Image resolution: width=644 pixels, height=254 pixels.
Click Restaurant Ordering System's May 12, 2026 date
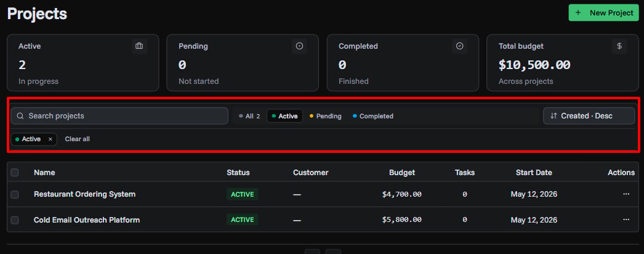click(534, 194)
